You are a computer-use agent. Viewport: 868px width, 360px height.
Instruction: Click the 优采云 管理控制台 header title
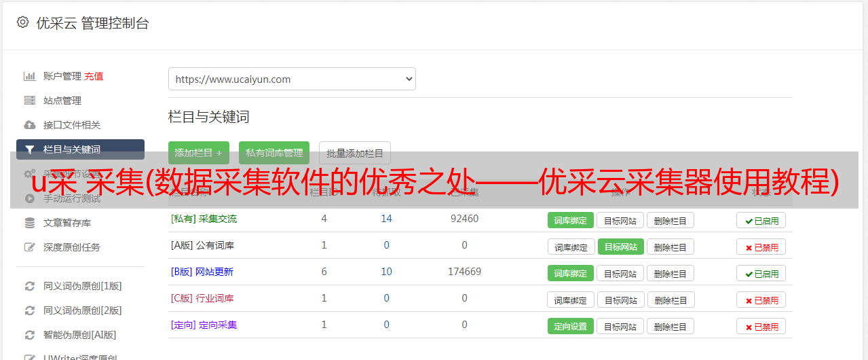tap(92, 23)
